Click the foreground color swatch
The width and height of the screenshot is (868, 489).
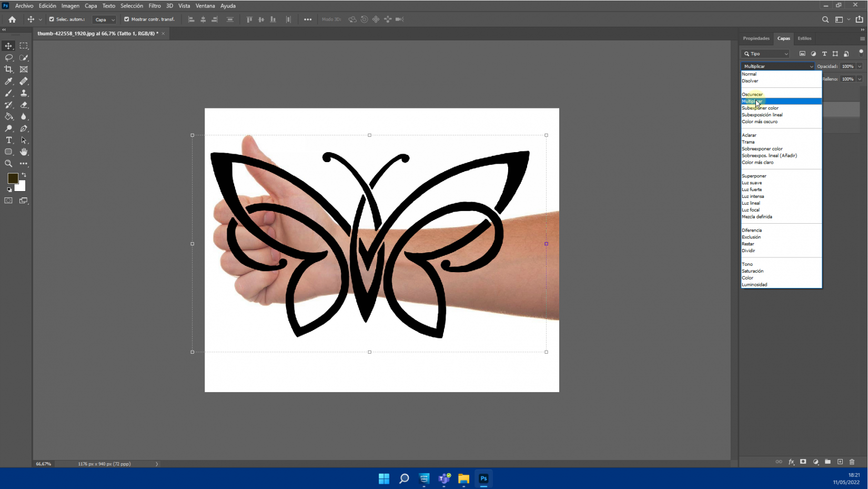[13, 178]
